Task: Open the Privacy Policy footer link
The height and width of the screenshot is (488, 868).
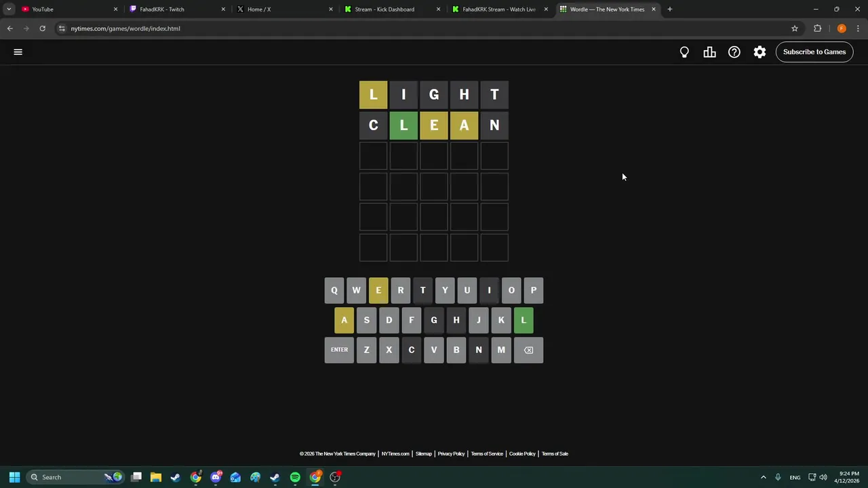Action: tap(451, 453)
